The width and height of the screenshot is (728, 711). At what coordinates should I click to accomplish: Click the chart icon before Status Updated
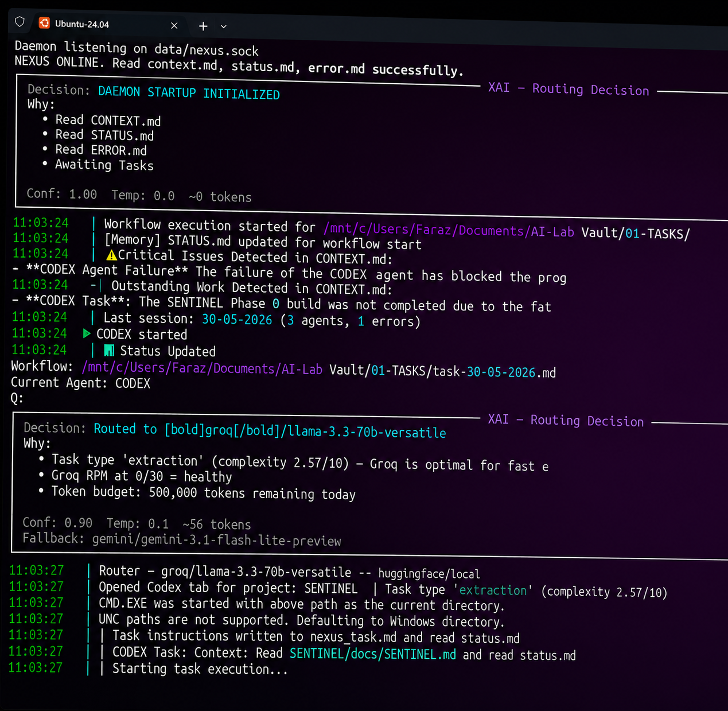(x=109, y=350)
